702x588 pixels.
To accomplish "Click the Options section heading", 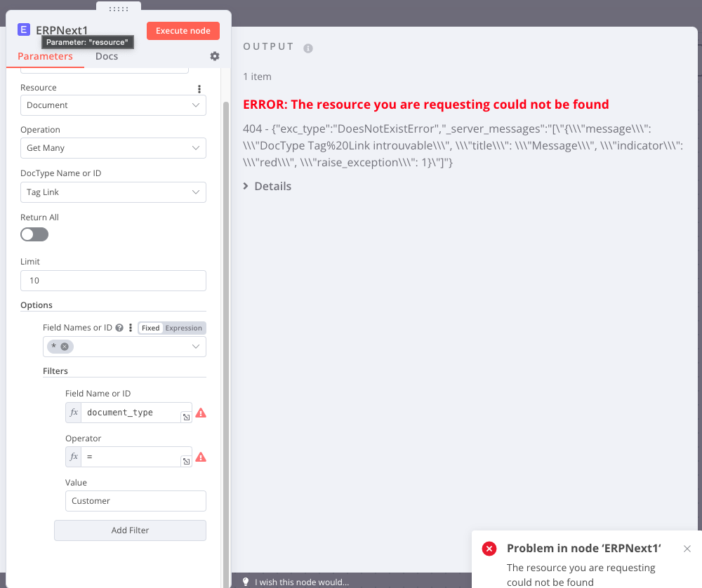I will pos(37,305).
